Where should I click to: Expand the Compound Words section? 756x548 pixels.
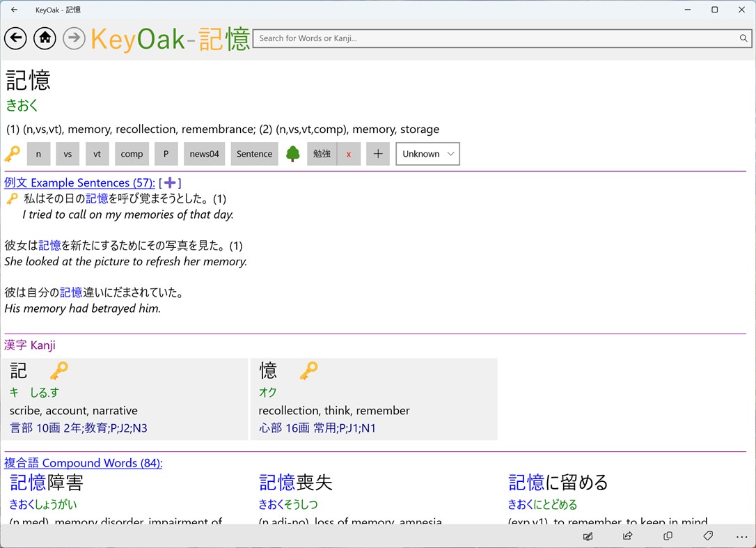click(84, 462)
